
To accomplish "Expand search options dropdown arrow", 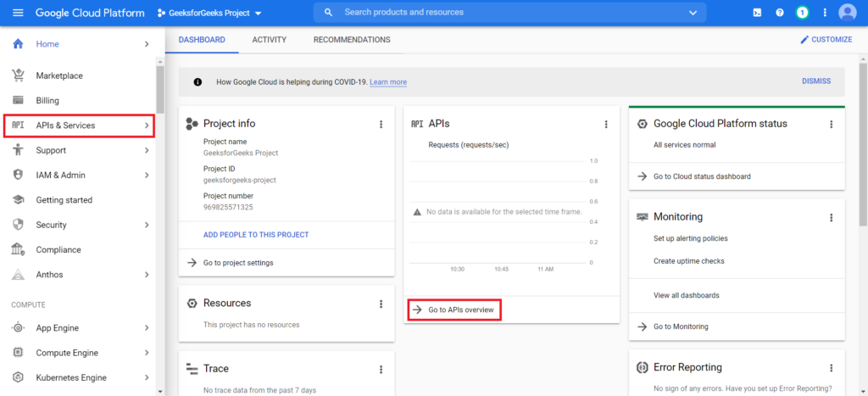I will [693, 13].
